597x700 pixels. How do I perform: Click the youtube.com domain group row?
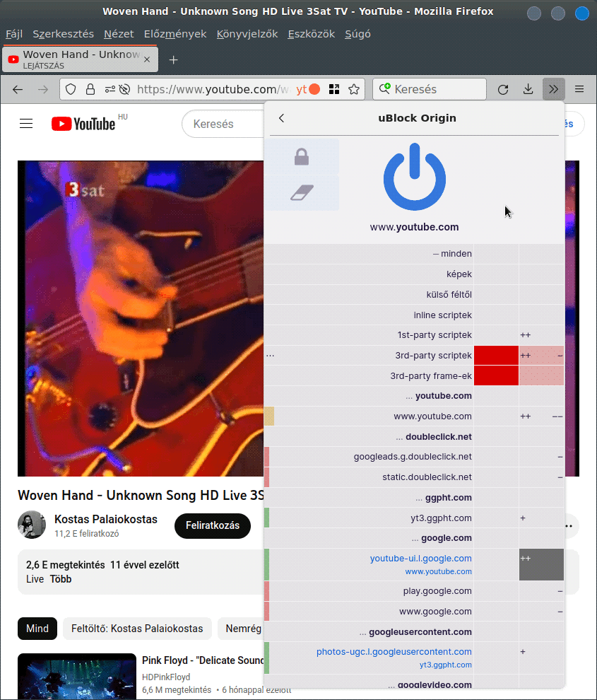tap(369, 396)
